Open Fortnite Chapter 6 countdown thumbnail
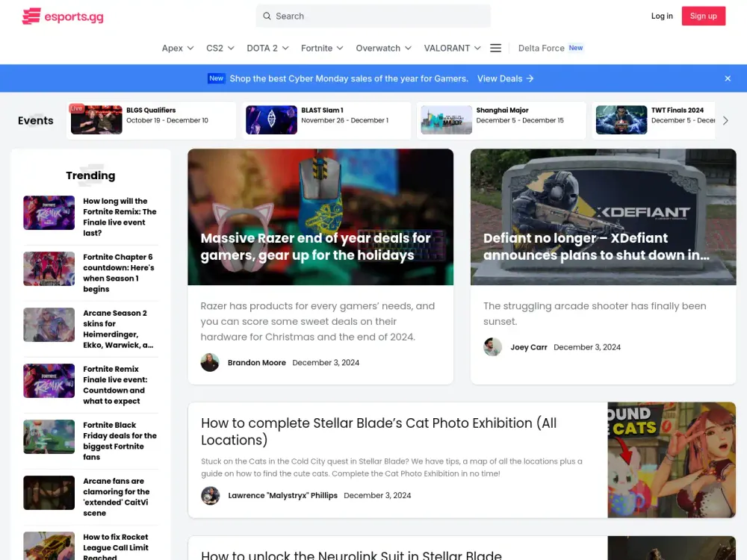This screenshot has width=747, height=560. pyautogui.click(x=49, y=269)
